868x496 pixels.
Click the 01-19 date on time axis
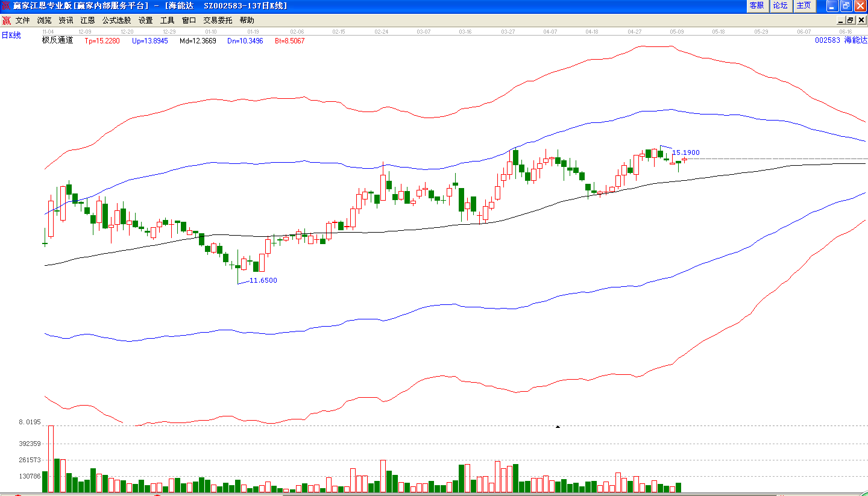pos(253,31)
